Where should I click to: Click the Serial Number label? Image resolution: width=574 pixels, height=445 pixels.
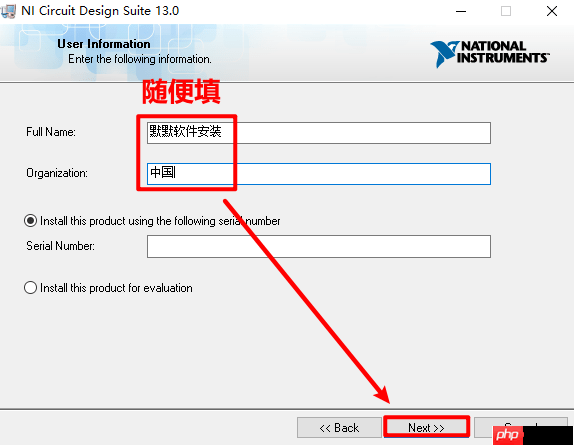(x=60, y=246)
